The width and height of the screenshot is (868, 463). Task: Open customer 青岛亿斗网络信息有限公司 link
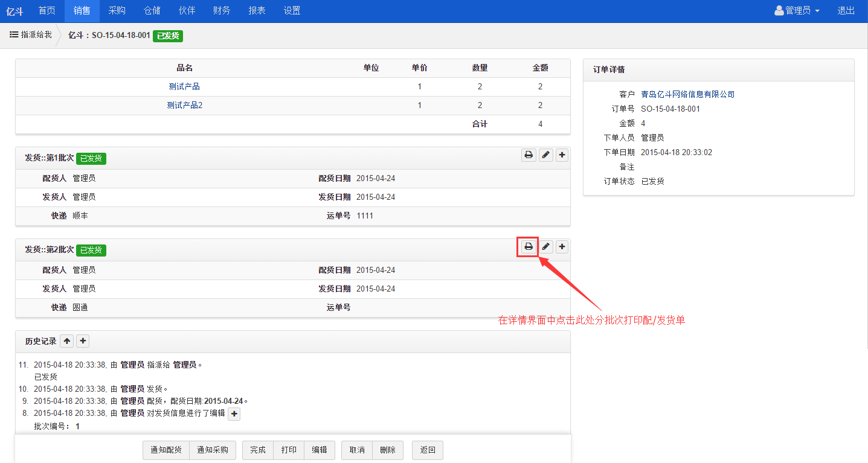687,95
